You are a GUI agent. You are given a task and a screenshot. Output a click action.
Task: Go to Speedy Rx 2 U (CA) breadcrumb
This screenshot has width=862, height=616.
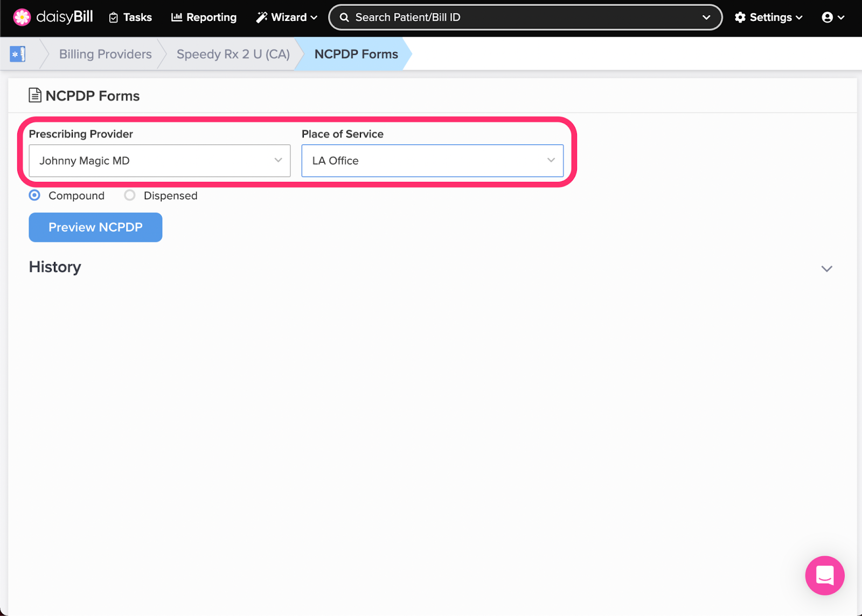[233, 54]
